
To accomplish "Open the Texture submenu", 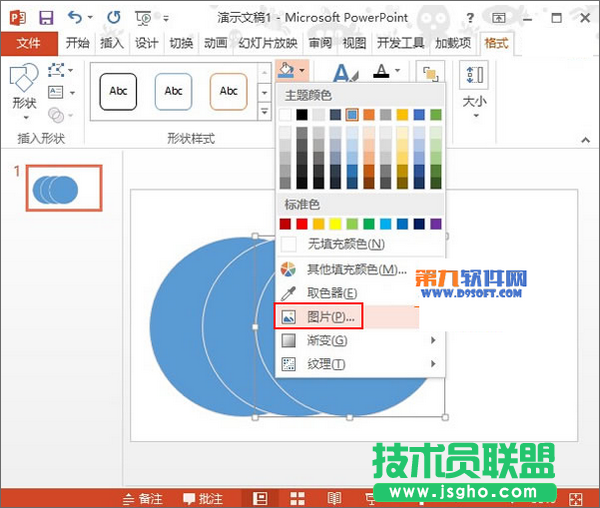I will pos(360,364).
